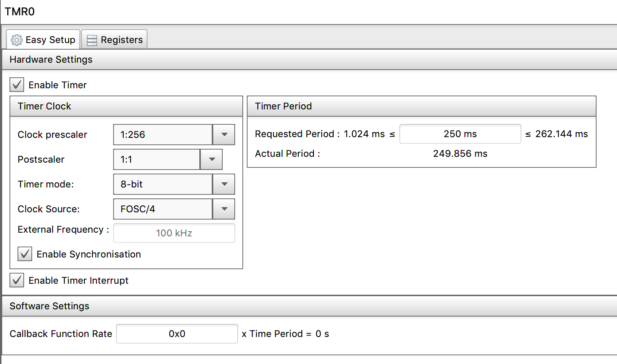This screenshot has width=617, height=364.
Task: Uncheck the Enable Timer checkbox
Action: point(17,85)
